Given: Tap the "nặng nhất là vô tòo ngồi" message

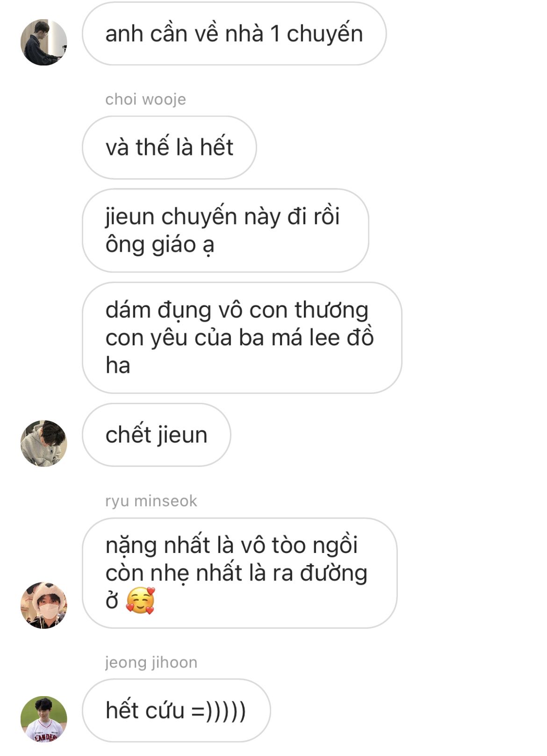Looking at the screenshot, I should [239, 573].
